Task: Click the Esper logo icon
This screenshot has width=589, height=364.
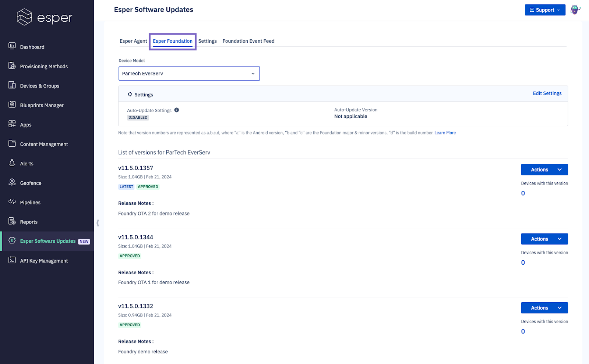Action: pos(25,17)
